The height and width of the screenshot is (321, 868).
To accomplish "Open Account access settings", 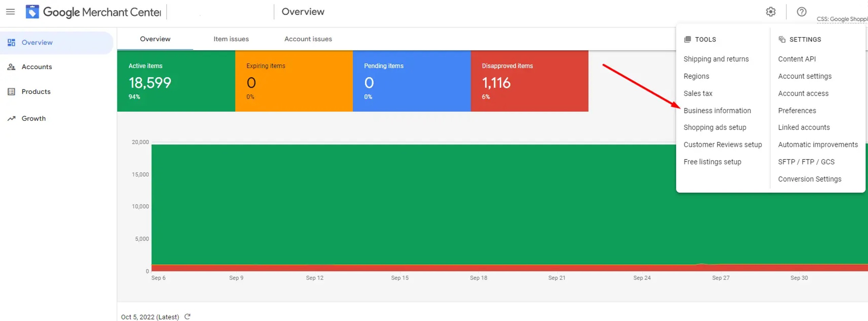I will [x=803, y=93].
